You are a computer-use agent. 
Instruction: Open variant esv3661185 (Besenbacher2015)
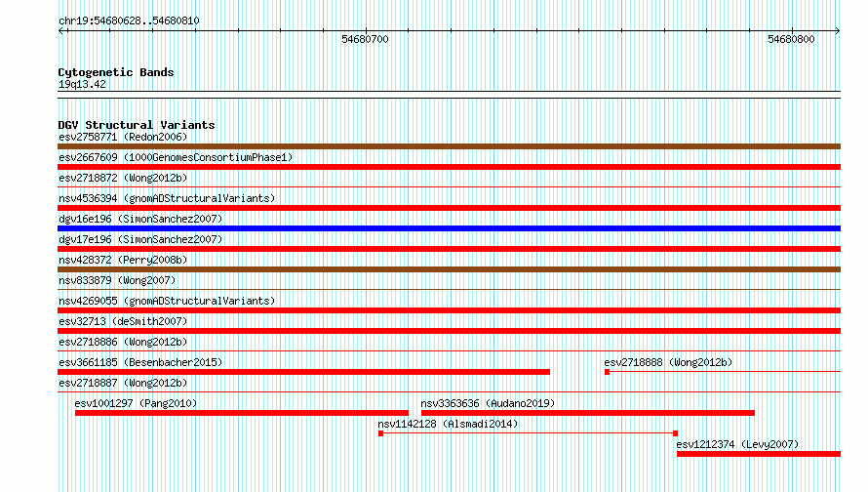point(140,362)
